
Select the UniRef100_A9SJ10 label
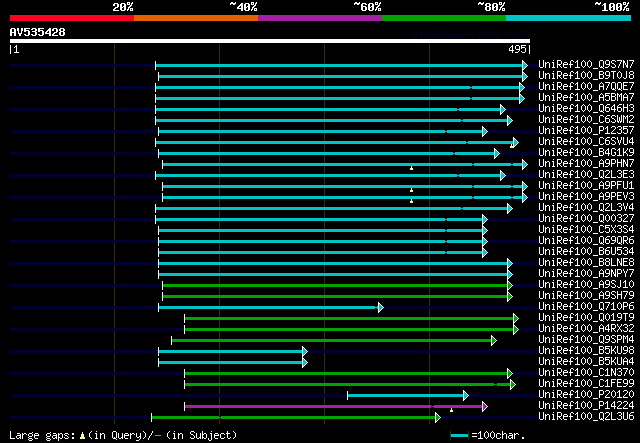[586, 285]
